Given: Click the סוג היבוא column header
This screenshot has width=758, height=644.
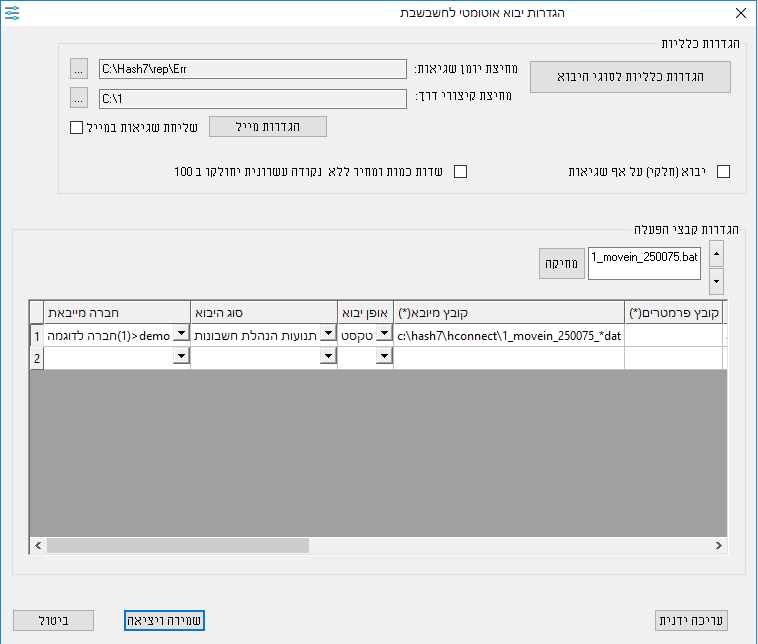Looking at the screenshot, I should [264, 313].
